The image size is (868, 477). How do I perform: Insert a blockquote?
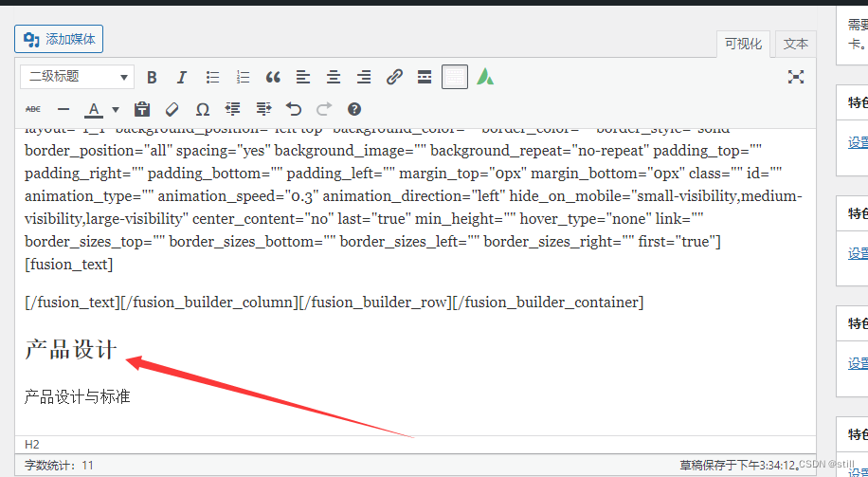[x=273, y=77]
